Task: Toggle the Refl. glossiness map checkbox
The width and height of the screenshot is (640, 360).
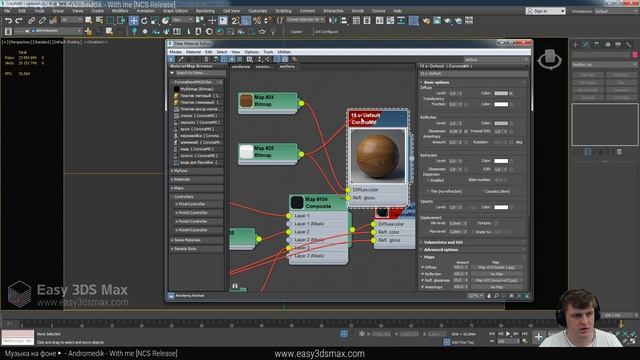Action: [x=422, y=280]
